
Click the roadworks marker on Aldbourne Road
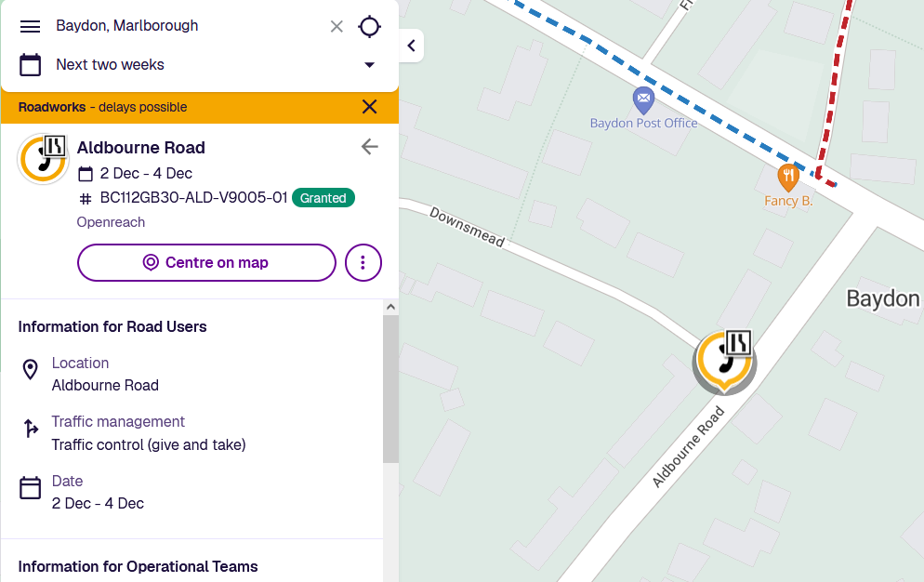(x=724, y=360)
